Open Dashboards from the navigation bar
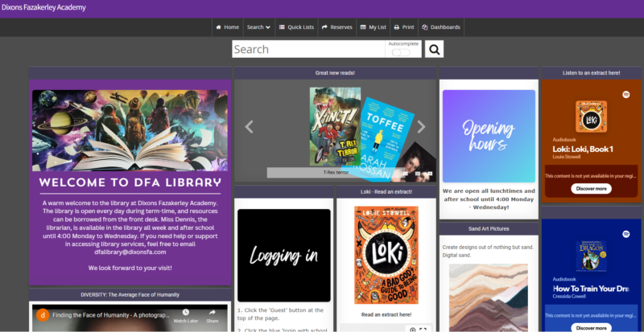This screenshot has height=332, width=644. click(441, 27)
